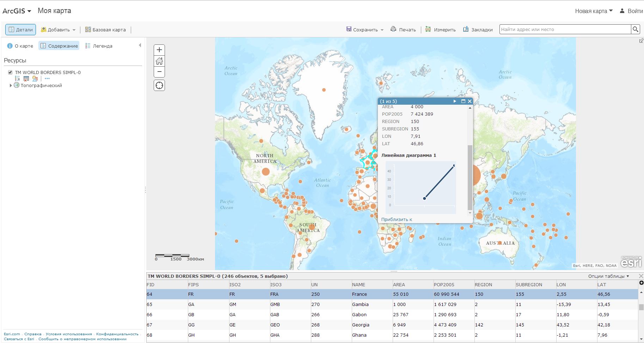Hide the layer's attribute table icon
This screenshot has width=644, height=343.
point(26,79)
